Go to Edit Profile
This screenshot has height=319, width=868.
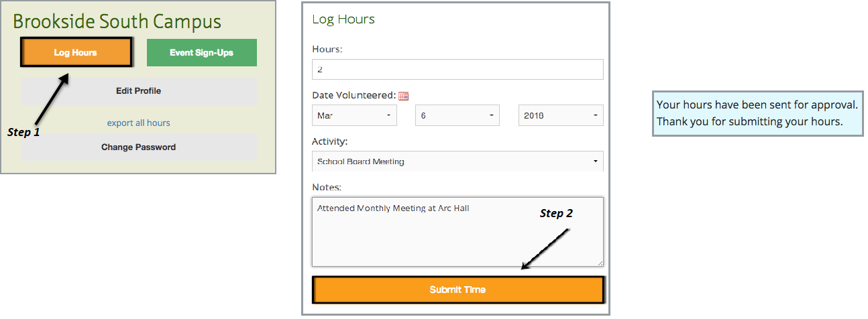[x=139, y=91]
